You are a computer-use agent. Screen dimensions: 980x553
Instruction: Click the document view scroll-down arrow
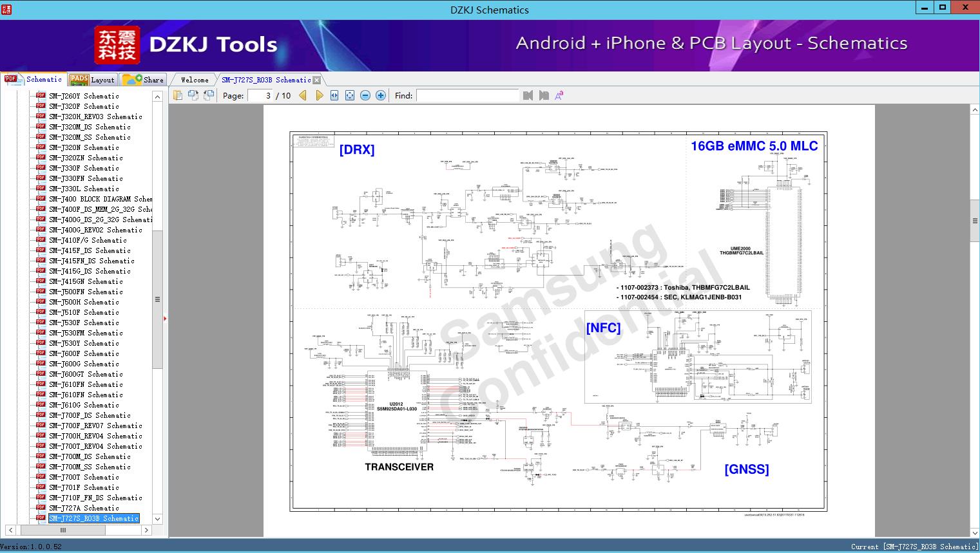click(x=975, y=532)
